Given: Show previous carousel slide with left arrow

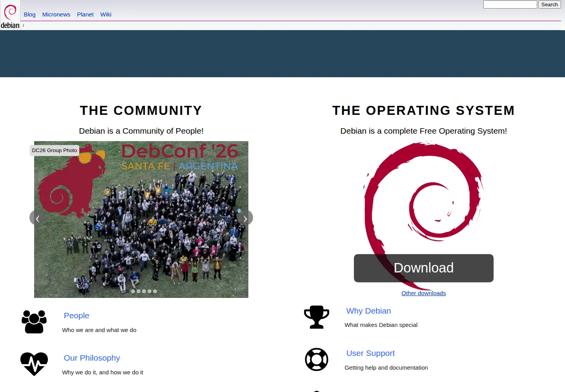Looking at the screenshot, I should [x=37, y=218].
